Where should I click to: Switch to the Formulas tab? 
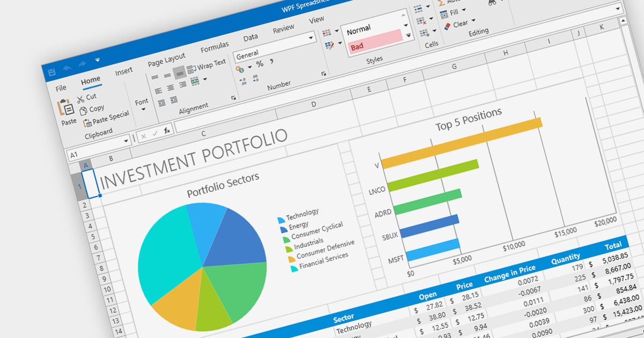coord(215,47)
